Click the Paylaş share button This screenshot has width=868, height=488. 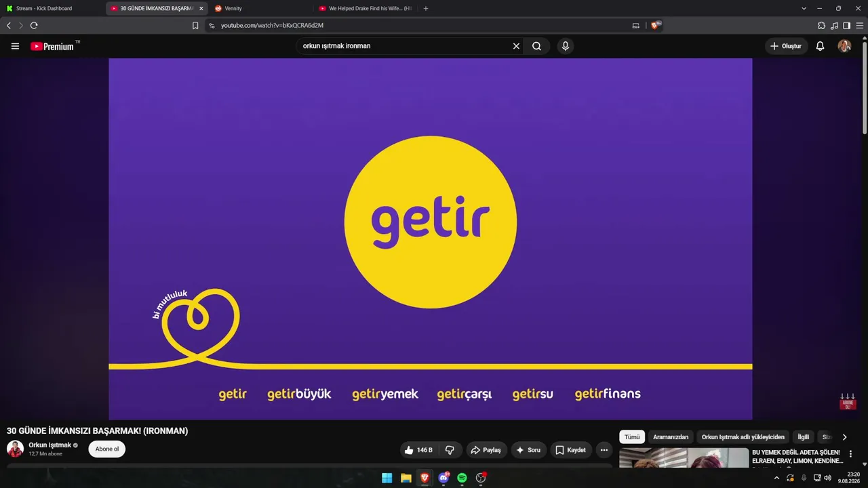[x=486, y=450]
